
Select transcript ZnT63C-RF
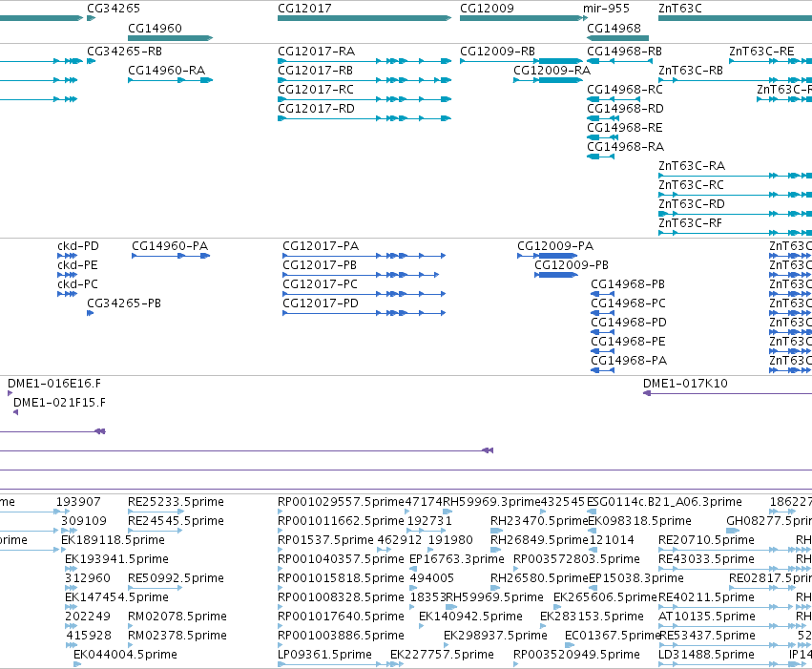coord(690,223)
